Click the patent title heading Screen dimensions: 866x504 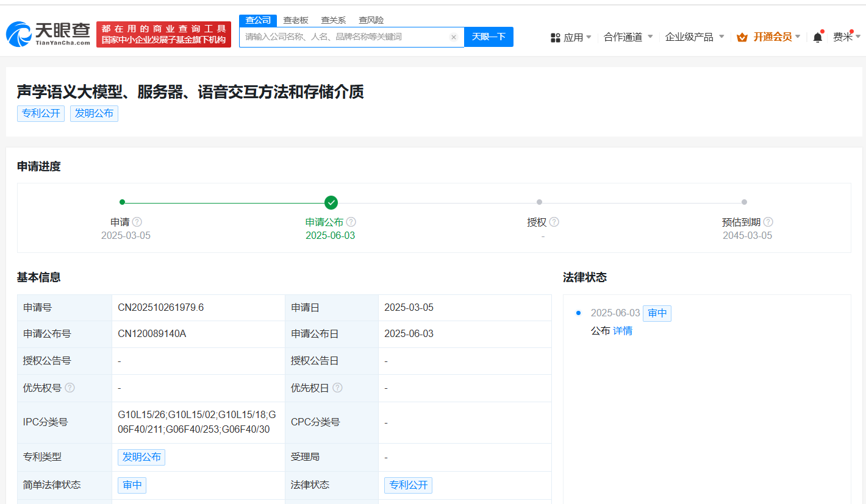click(x=190, y=91)
